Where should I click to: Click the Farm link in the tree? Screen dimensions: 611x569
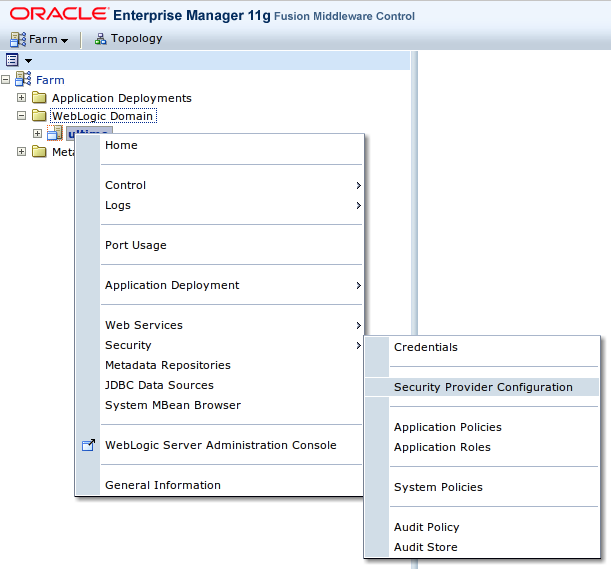[x=50, y=80]
